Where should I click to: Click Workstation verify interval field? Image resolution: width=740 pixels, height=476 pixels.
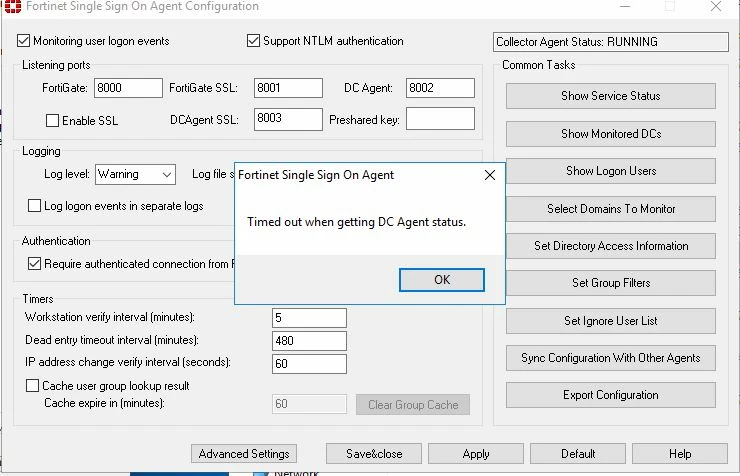coord(309,318)
